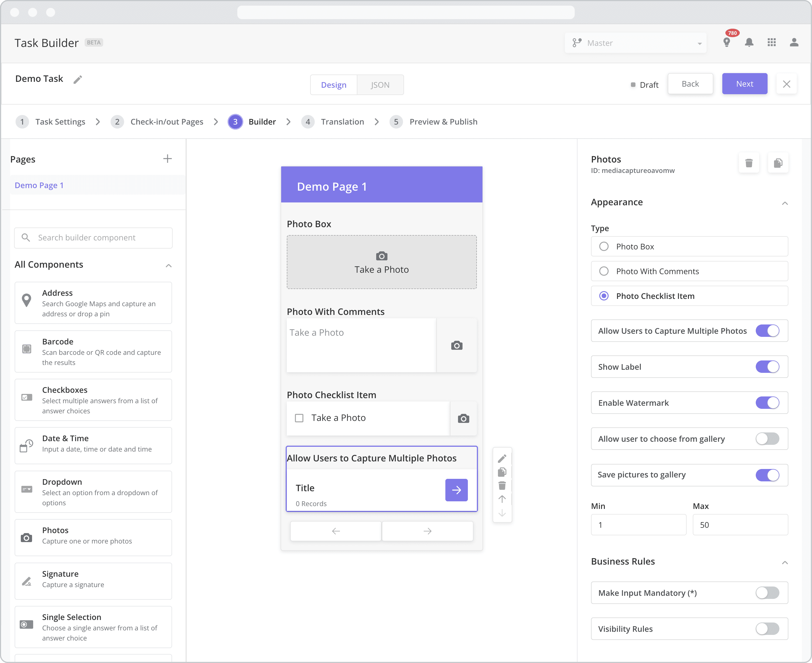Viewport: 812px width, 663px height.
Task: Click the copy icon in component floating toolbar
Action: point(502,472)
